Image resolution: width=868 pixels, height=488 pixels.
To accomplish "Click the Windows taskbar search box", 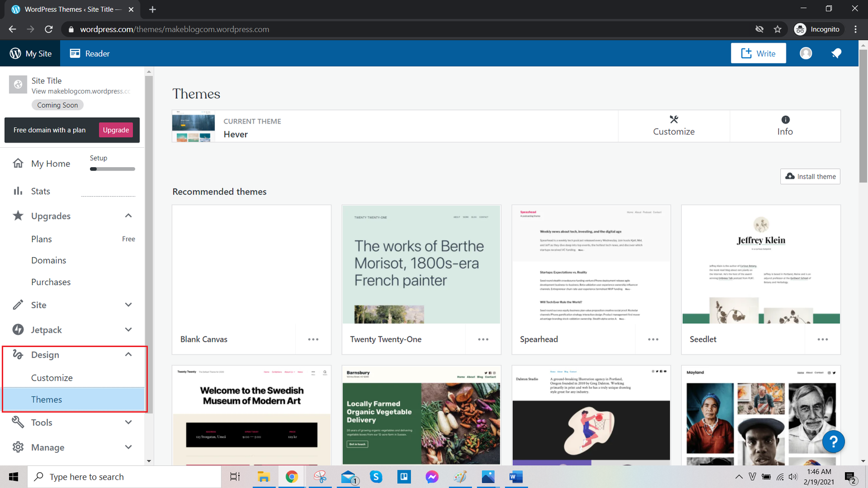I will 124,476.
